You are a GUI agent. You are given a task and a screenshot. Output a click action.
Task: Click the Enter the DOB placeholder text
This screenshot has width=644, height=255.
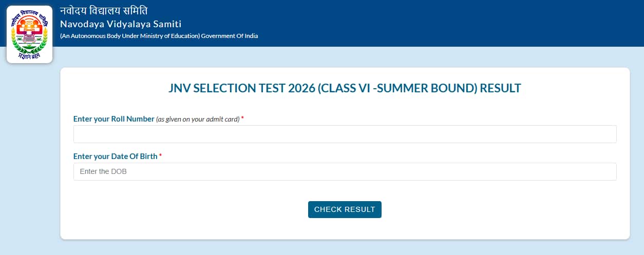click(103, 172)
